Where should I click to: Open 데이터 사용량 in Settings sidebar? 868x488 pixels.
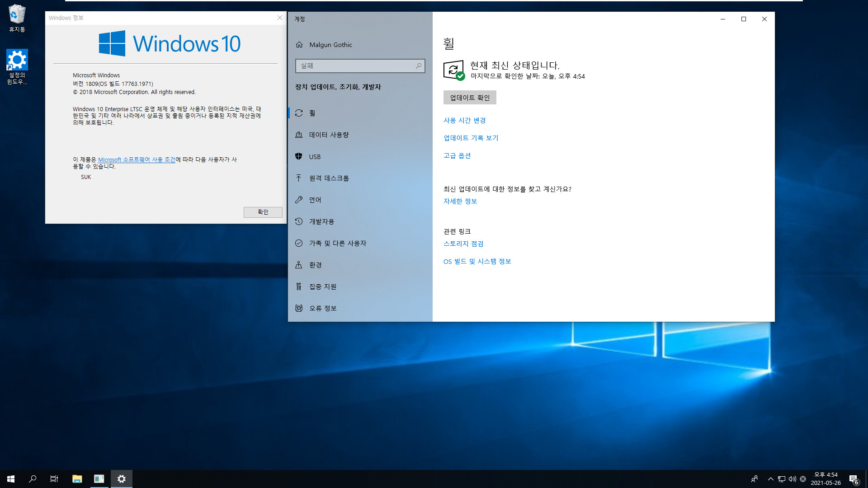coord(360,135)
